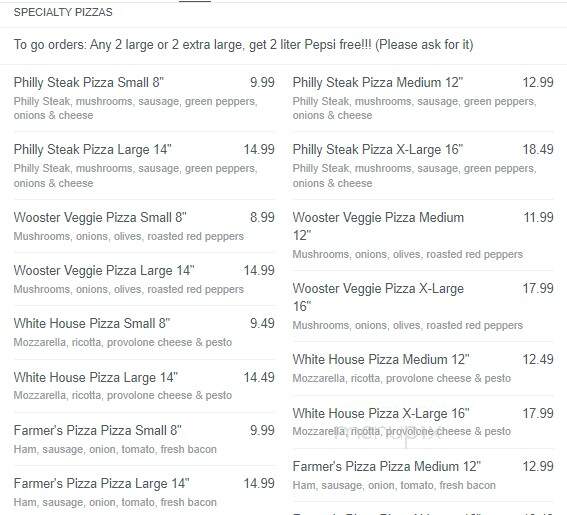Click the 8.99 price for Veggie Small
The height and width of the screenshot is (515, 567).
(x=262, y=217)
